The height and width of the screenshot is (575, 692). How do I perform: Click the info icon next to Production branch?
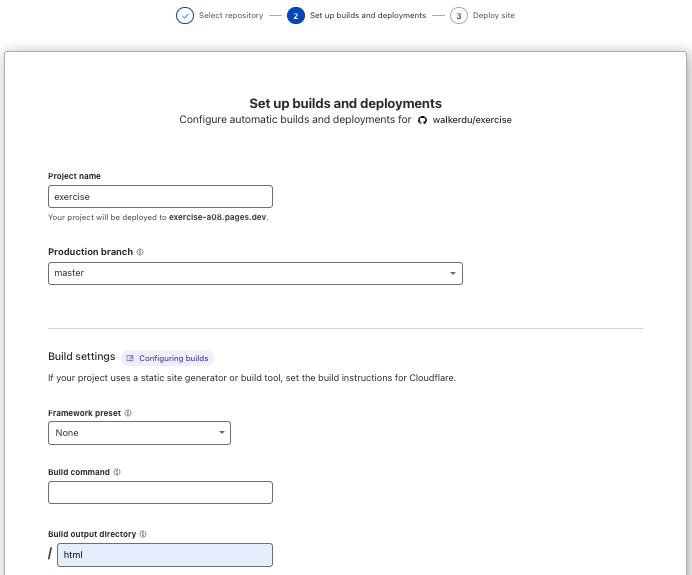[140, 252]
